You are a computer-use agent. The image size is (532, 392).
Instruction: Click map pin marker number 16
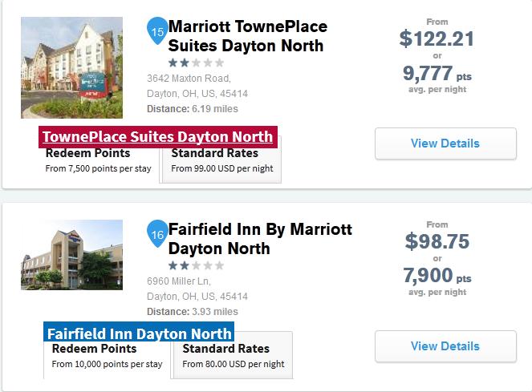[157, 234]
